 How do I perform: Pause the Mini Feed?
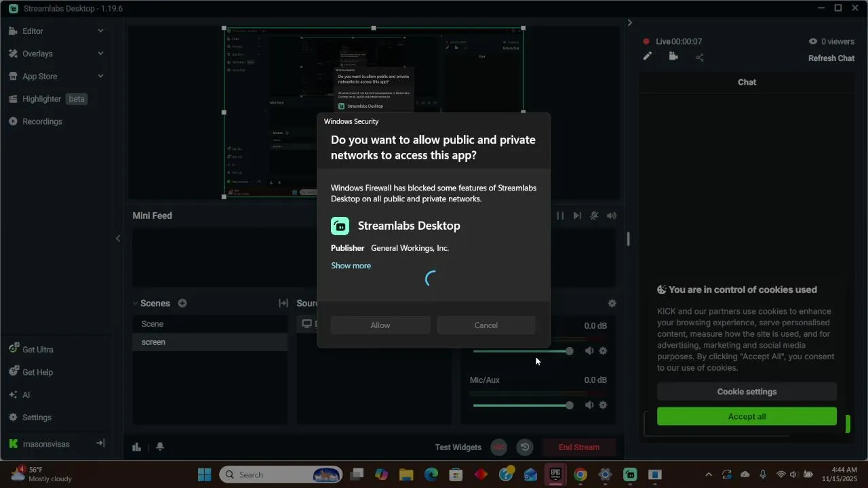pyautogui.click(x=560, y=216)
